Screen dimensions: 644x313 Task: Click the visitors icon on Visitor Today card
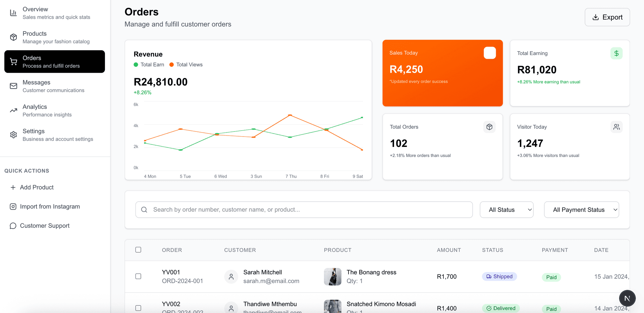tap(616, 127)
